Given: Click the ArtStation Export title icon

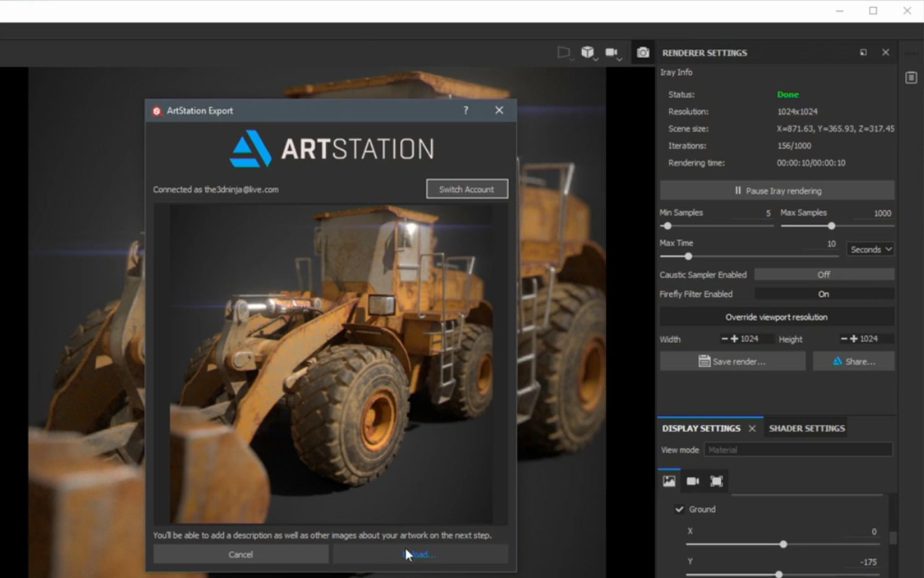Looking at the screenshot, I should point(156,111).
